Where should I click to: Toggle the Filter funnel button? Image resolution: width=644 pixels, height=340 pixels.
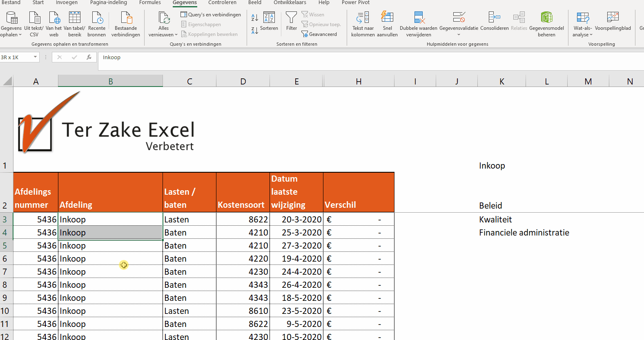[292, 21]
